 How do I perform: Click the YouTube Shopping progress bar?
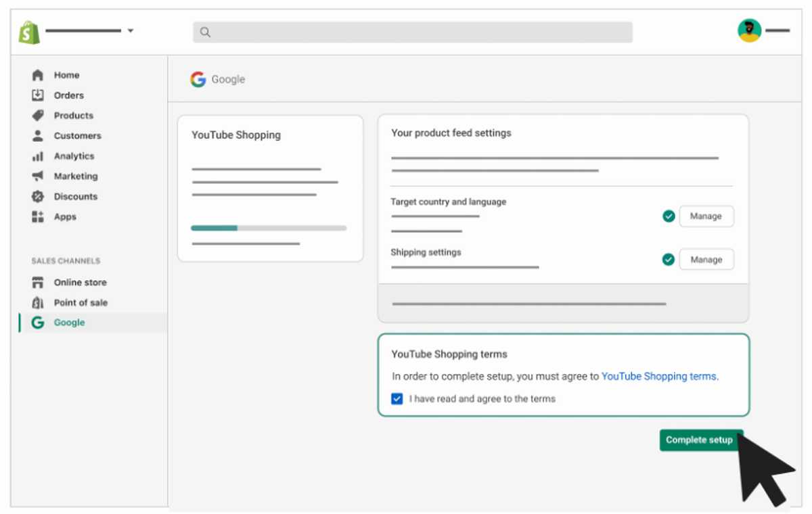269,229
